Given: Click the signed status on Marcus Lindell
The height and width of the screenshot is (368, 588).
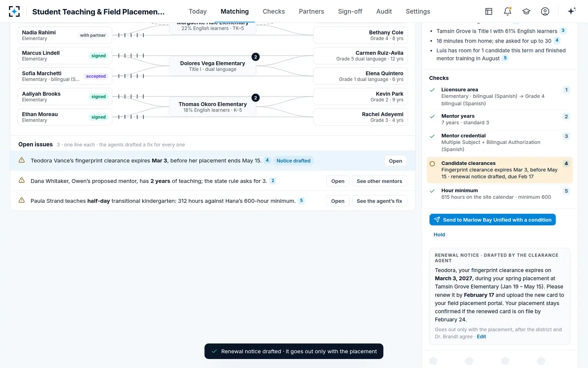Looking at the screenshot, I should pos(98,56).
